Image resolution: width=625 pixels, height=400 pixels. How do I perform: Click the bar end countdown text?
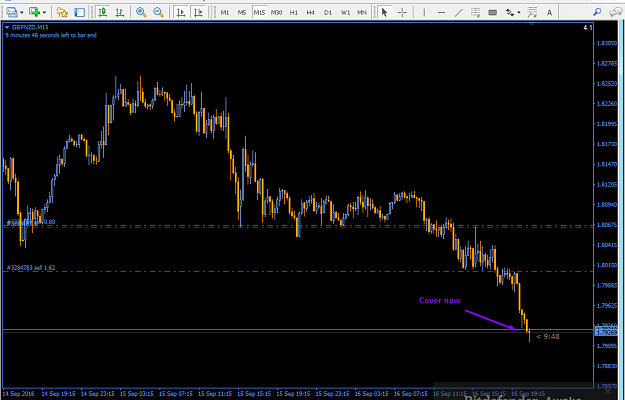pos(51,35)
